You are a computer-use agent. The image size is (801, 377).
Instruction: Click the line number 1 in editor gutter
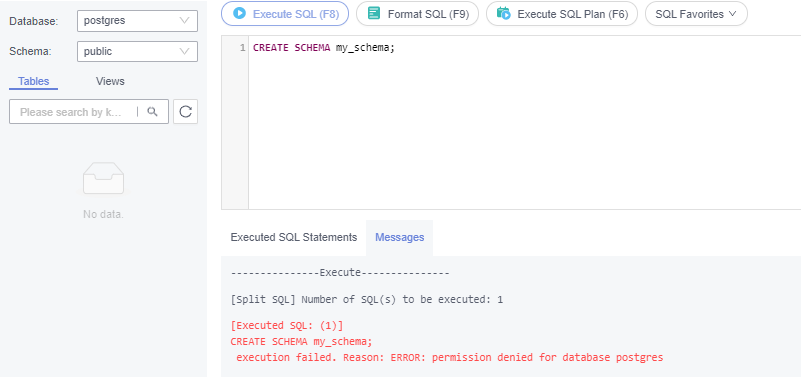point(243,48)
